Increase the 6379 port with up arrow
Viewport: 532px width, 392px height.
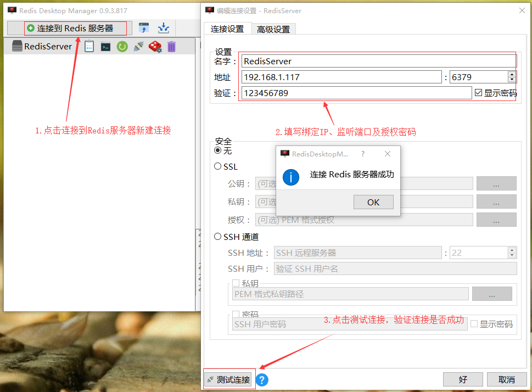pyautogui.click(x=512, y=74)
